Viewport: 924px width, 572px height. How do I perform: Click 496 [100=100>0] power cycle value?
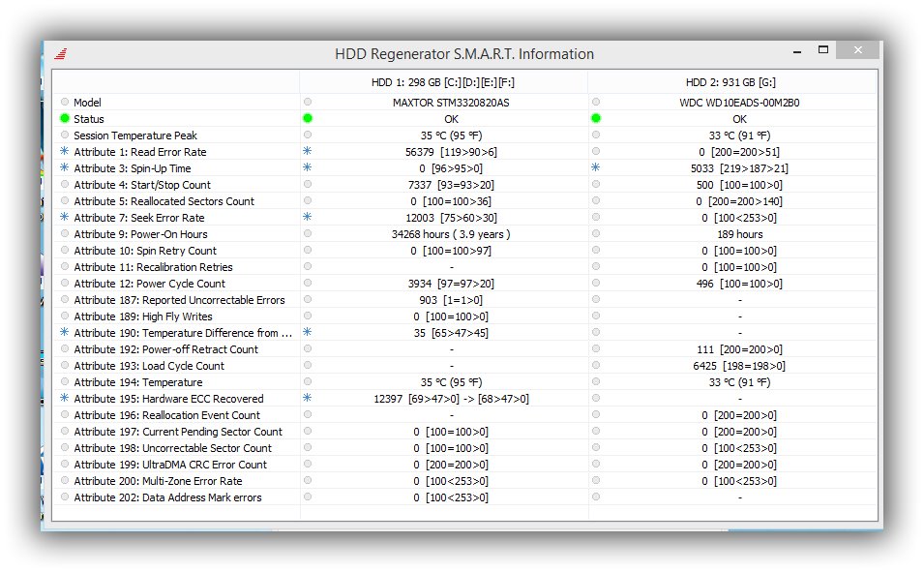coord(739,285)
